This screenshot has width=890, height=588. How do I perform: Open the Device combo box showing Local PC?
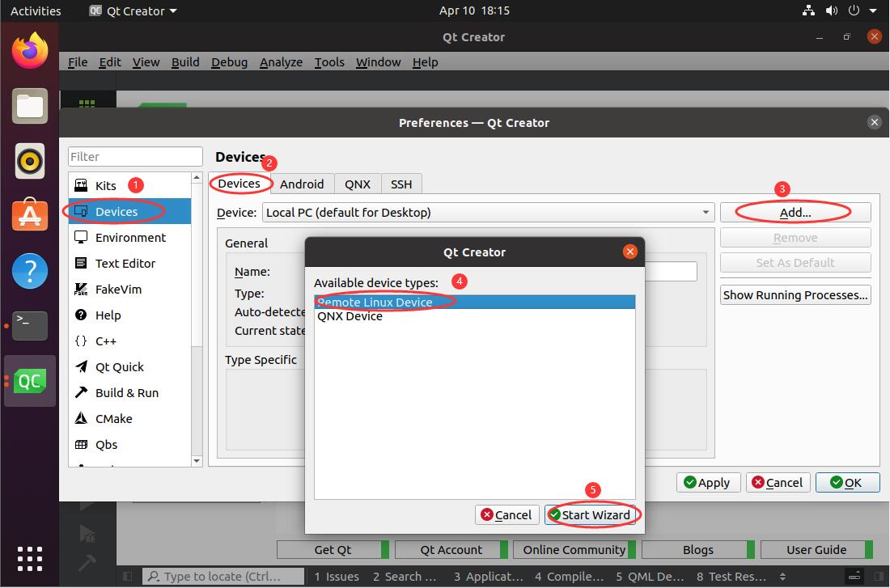pos(488,212)
